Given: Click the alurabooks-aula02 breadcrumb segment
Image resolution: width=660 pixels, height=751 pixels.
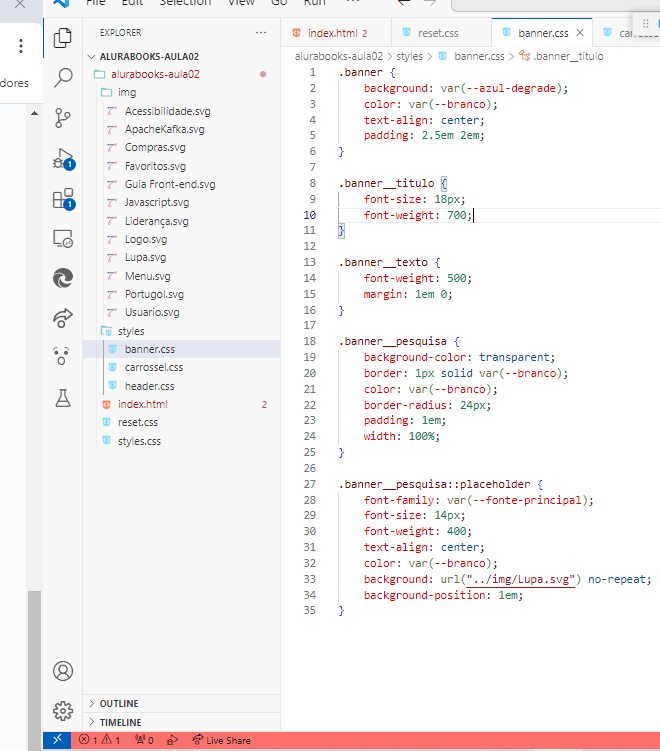Looking at the screenshot, I should [x=339, y=57].
